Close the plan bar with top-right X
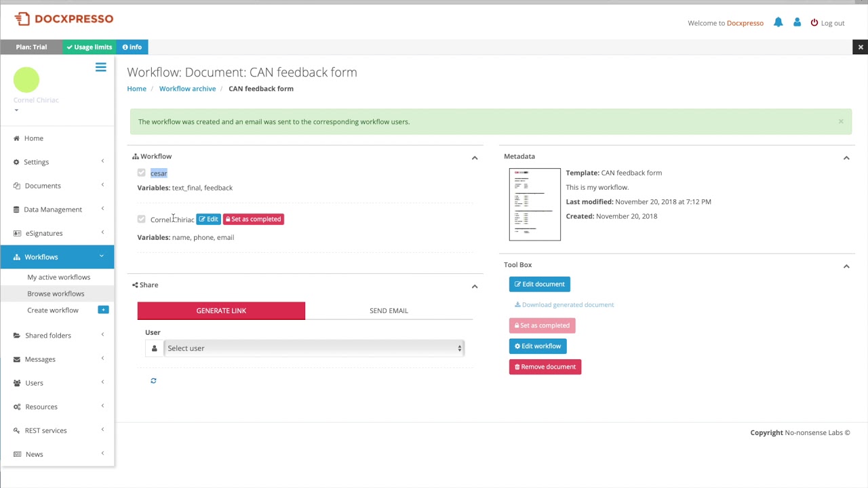Image resolution: width=868 pixels, height=488 pixels. click(x=861, y=47)
